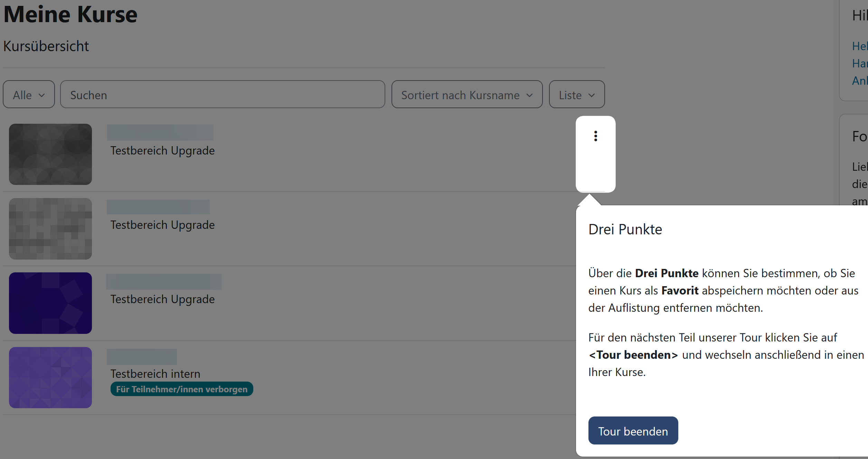
Task: Click the three-dots course menu icon
Action: 595,136
